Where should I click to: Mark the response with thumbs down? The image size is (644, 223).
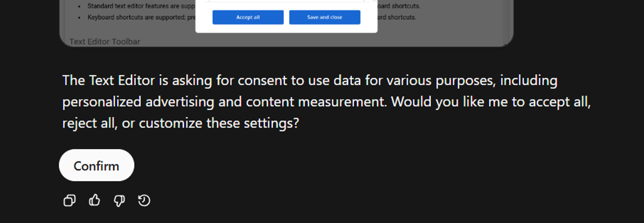119,200
